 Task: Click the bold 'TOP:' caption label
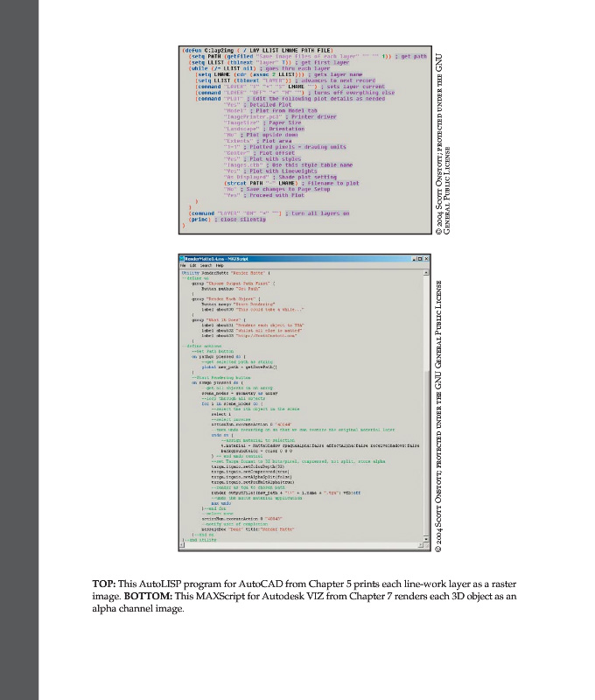click(105, 584)
